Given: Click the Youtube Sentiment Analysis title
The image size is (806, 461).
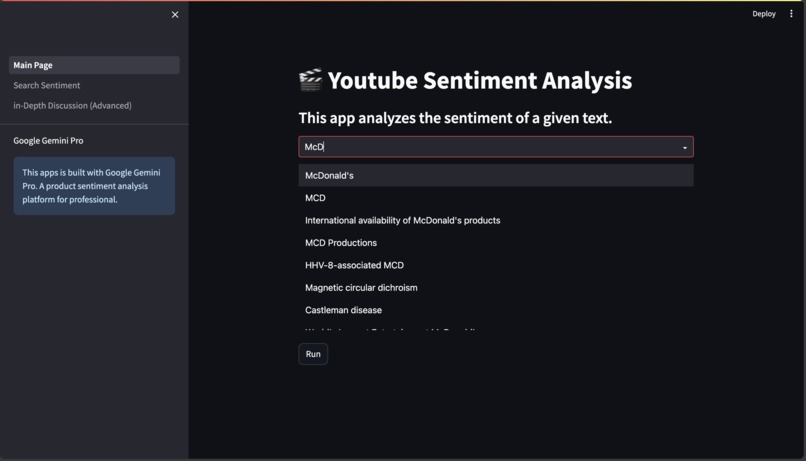Looking at the screenshot, I should coord(480,81).
